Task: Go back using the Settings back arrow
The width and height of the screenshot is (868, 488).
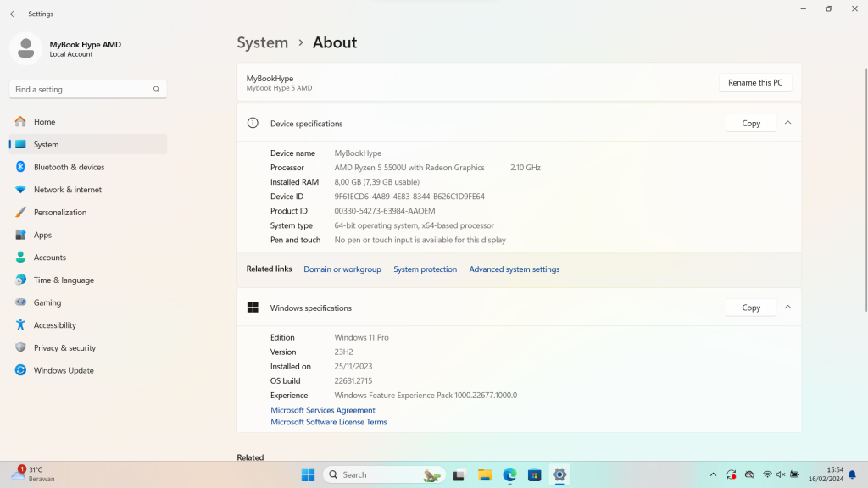Action: pos(14,14)
